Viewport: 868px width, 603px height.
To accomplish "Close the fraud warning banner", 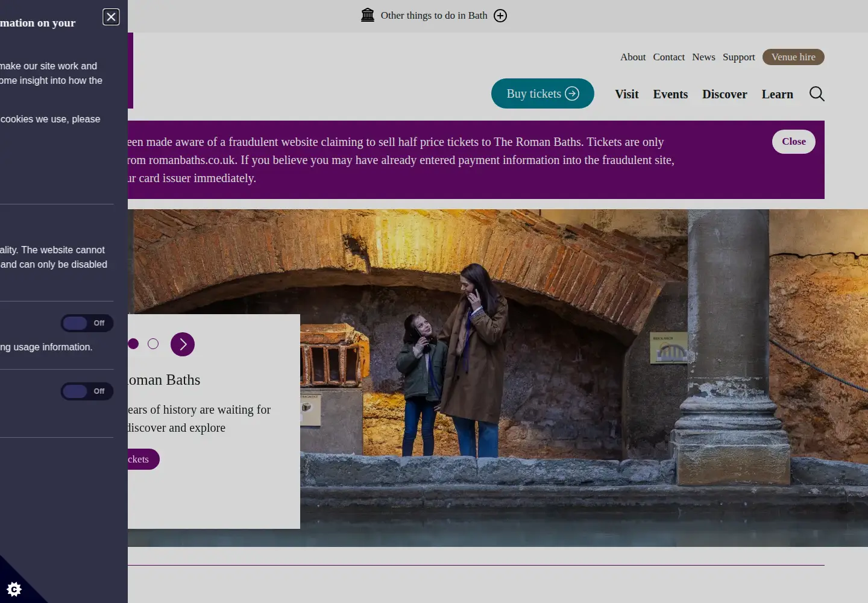I will (794, 142).
